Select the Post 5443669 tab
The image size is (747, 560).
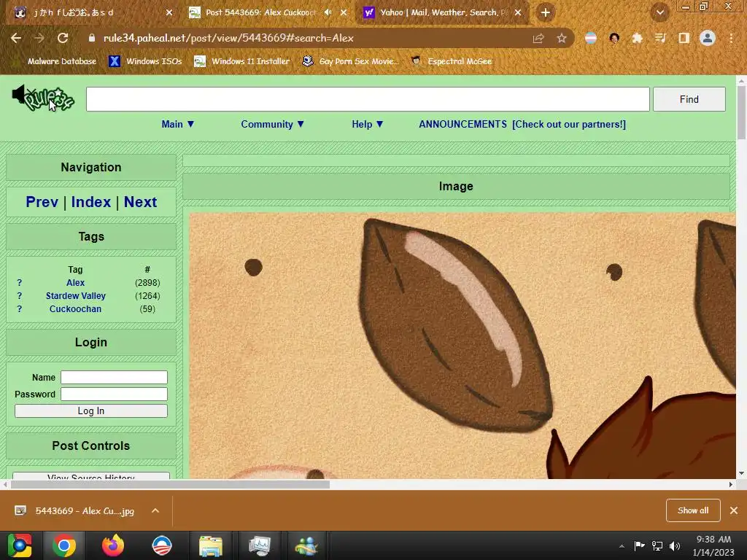261,12
